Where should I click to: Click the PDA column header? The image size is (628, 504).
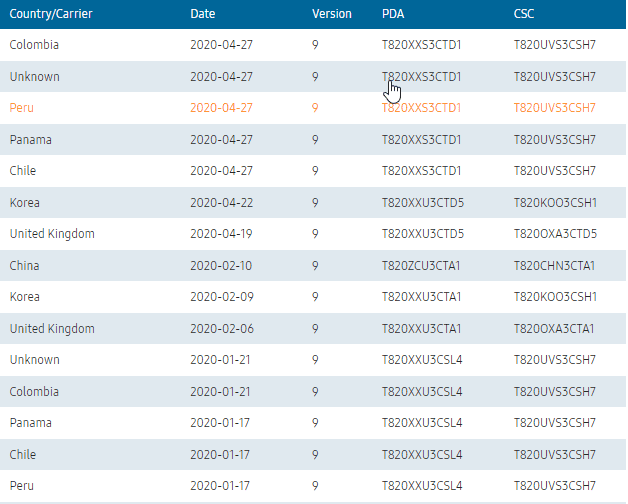(394, 14)
